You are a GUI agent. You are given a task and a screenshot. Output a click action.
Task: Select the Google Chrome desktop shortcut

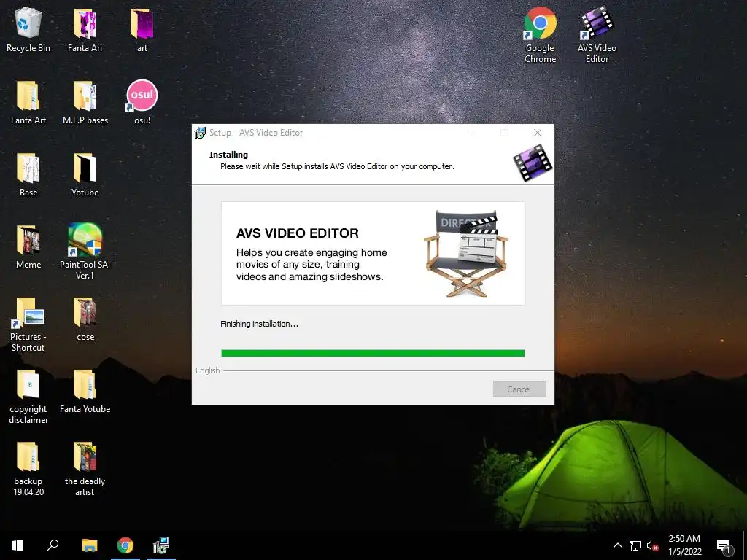pos(541,35)
